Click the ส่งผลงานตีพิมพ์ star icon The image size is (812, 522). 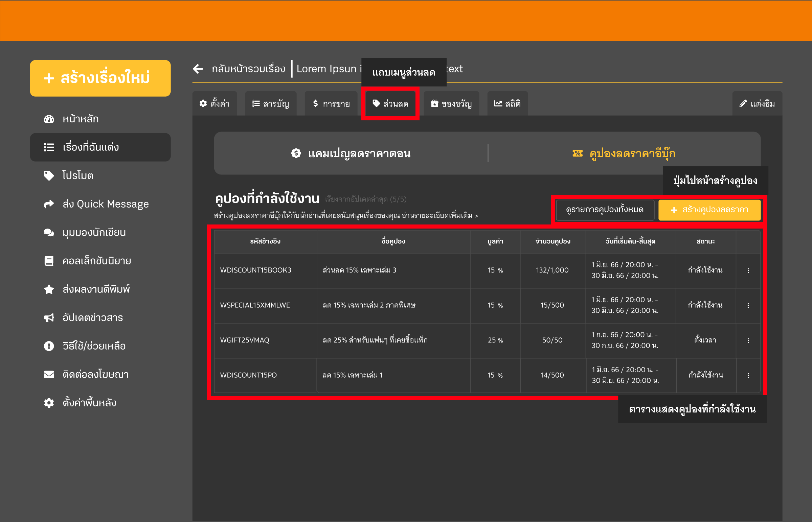click(49, 289)
